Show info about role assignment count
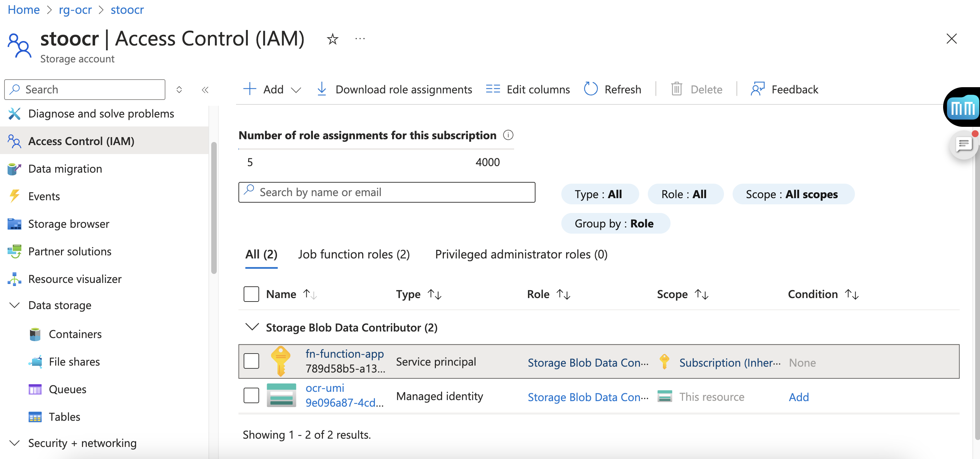This screenshot has width=980, height=459. pos(508,135)
